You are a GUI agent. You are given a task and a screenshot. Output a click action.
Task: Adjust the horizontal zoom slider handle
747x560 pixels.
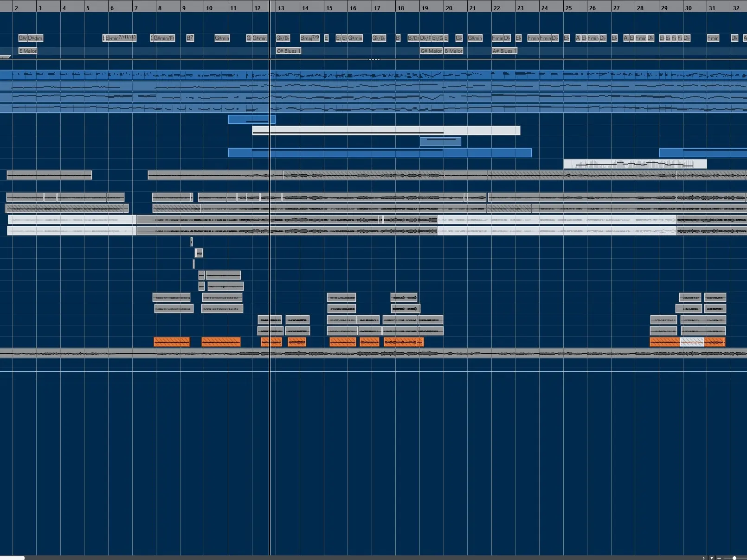(x=734, y=558)
